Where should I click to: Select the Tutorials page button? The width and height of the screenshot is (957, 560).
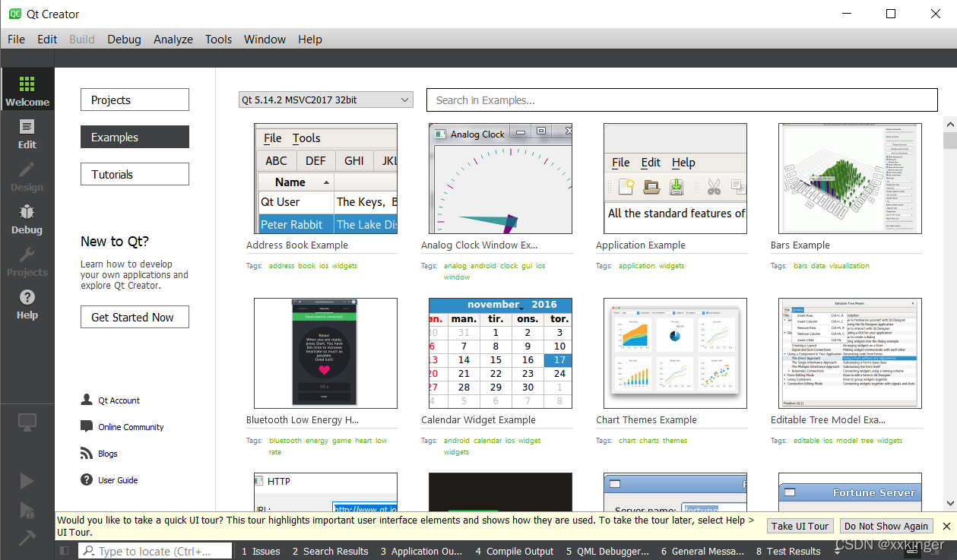point(135,174)
